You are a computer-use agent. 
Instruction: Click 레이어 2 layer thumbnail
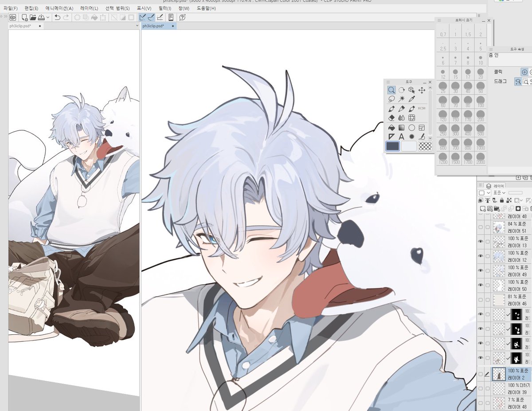tap(499, 374)
